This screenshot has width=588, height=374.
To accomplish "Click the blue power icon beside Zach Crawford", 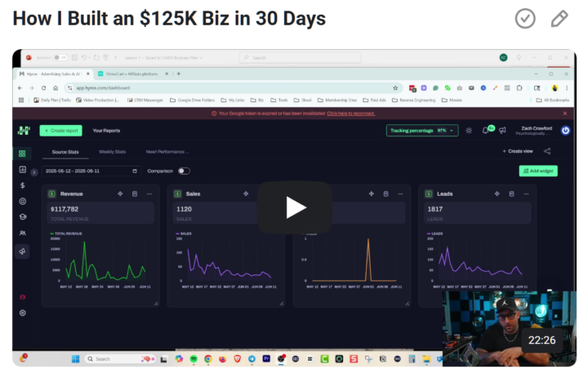I will [565, 130].
